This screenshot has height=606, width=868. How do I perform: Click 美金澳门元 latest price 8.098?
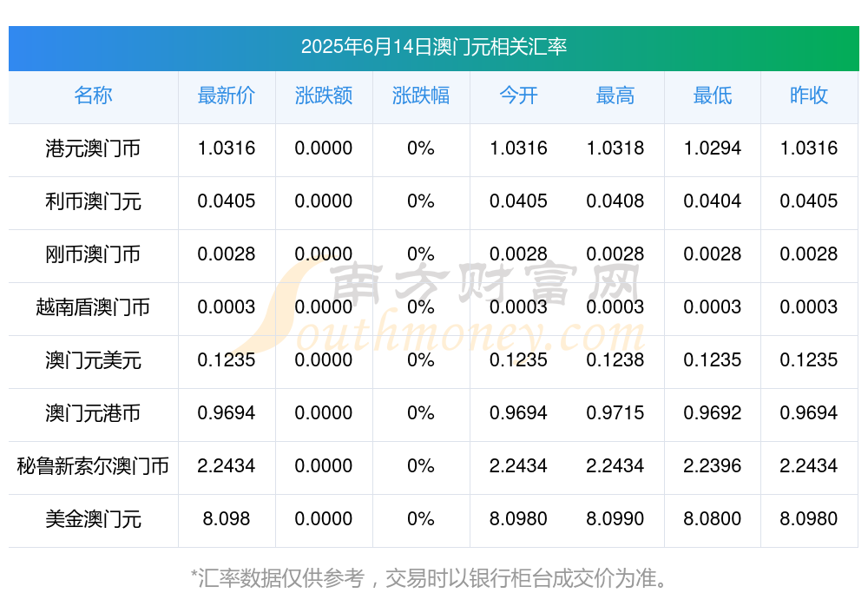point(227,519)
